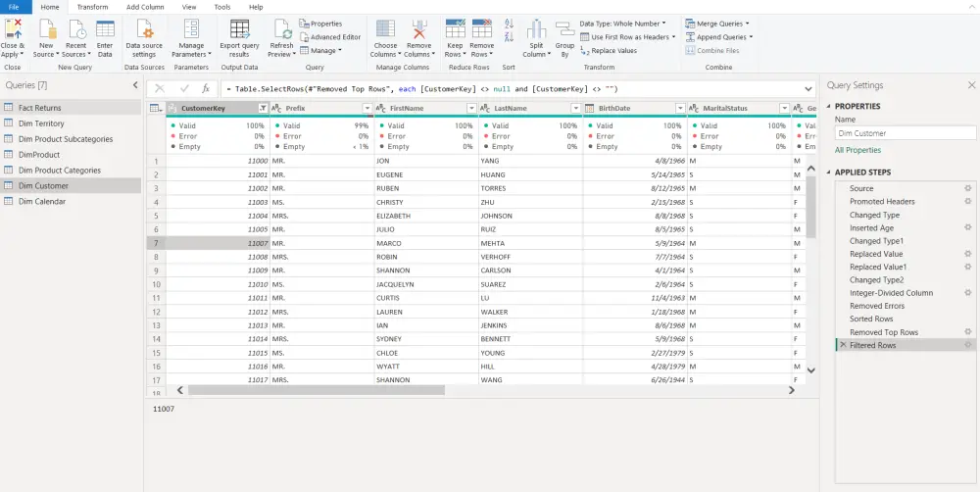Click the Split Column icon
The height and width of the screenshot is (492, 980).
click(x=536, y=29)
